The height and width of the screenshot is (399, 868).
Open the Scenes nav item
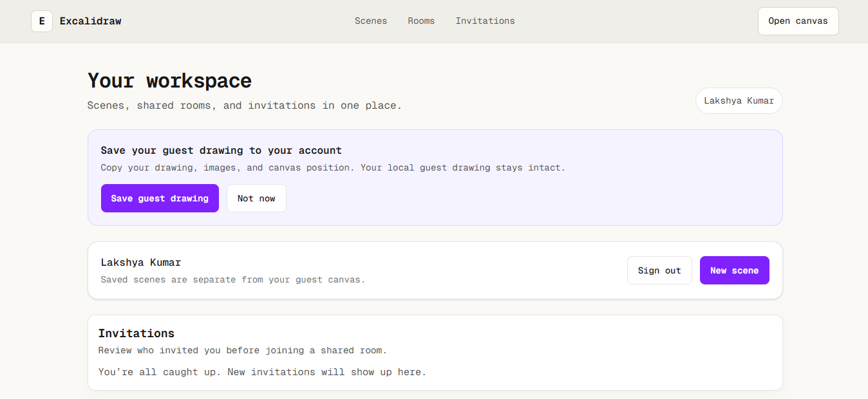(x=371, y=21)
